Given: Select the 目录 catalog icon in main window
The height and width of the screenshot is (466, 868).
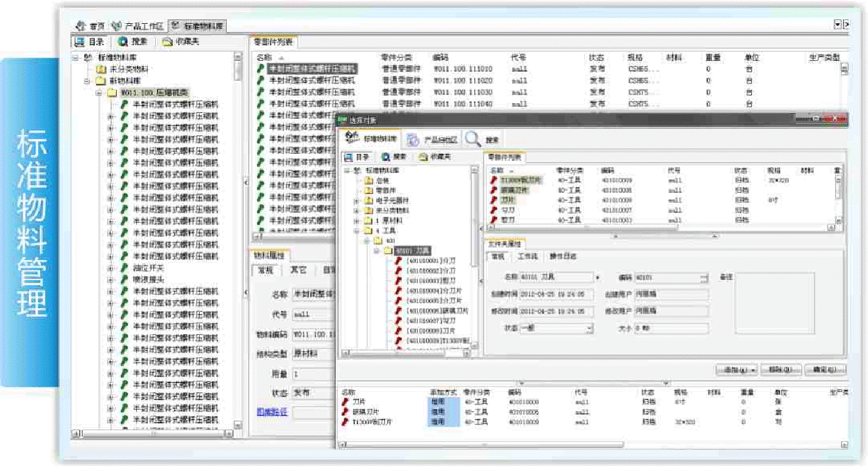Looking at the screenshot, I should (80, 42).
